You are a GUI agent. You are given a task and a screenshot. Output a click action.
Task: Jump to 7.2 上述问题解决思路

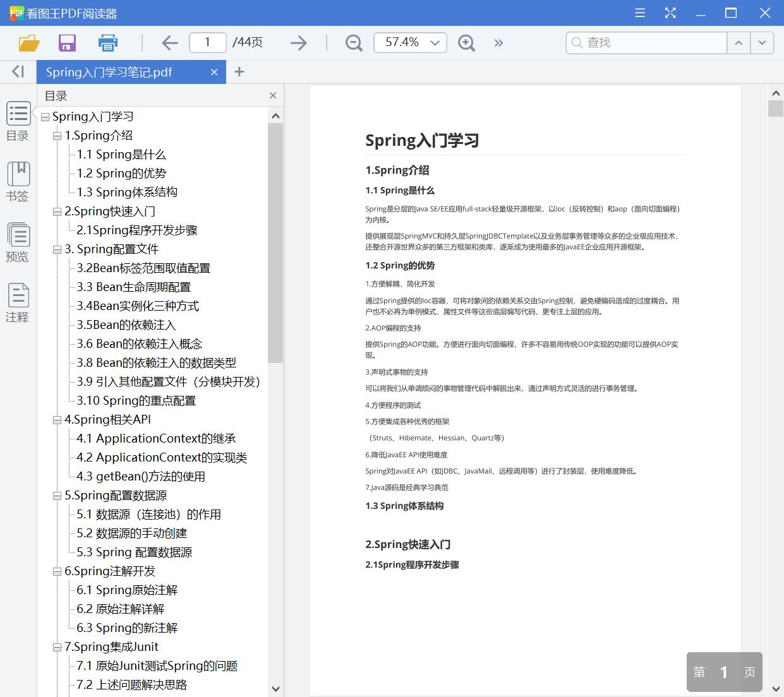click(x=132, y=685)
